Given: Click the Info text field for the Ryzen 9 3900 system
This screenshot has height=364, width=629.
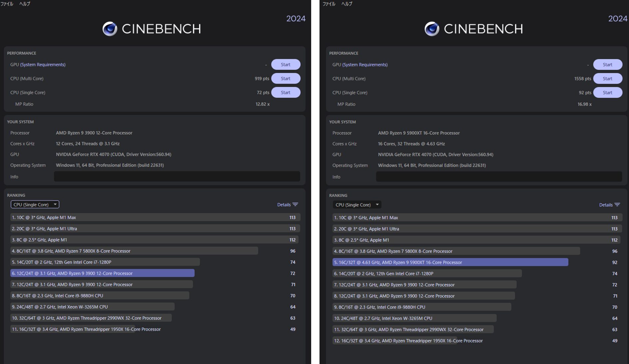Looking at the screenshot, I should [x=177, y=177].
